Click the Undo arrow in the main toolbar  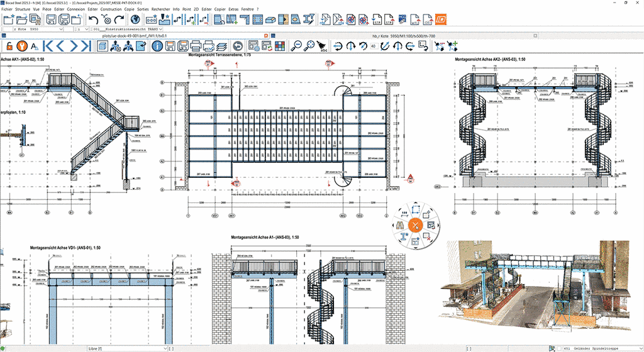[94, 19]
